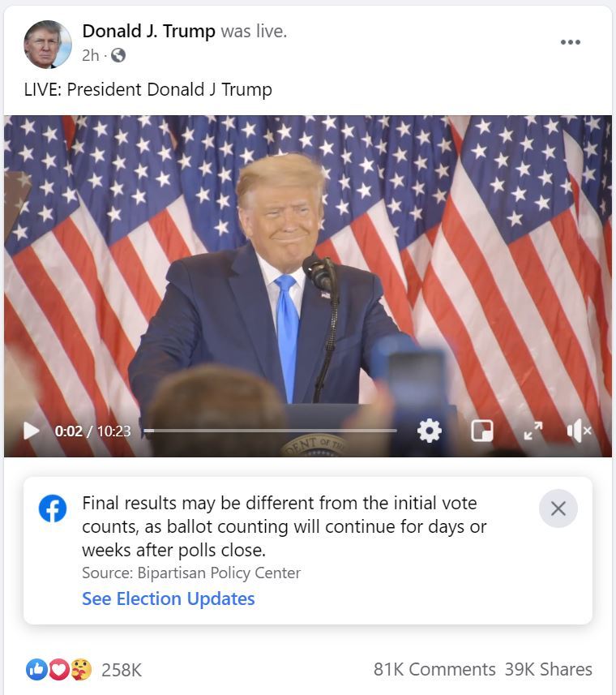Click the public audience globe icon

point(118,55)
